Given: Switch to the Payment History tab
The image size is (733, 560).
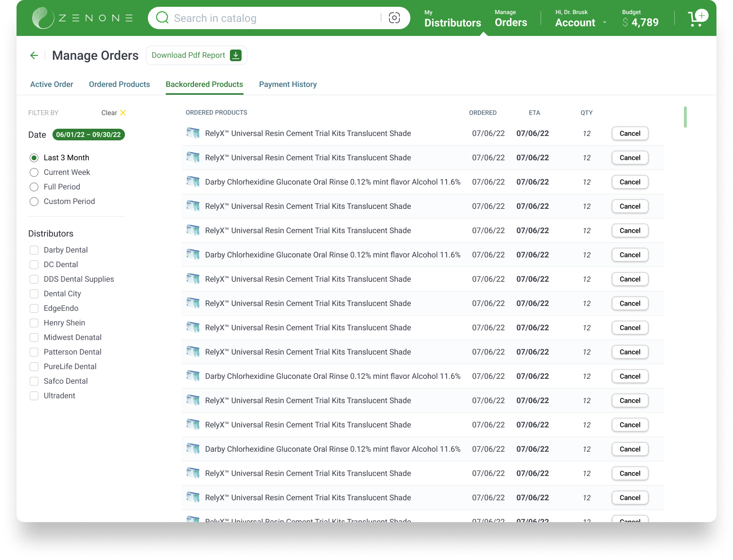Looking at the screenshot, I should 288,85.
